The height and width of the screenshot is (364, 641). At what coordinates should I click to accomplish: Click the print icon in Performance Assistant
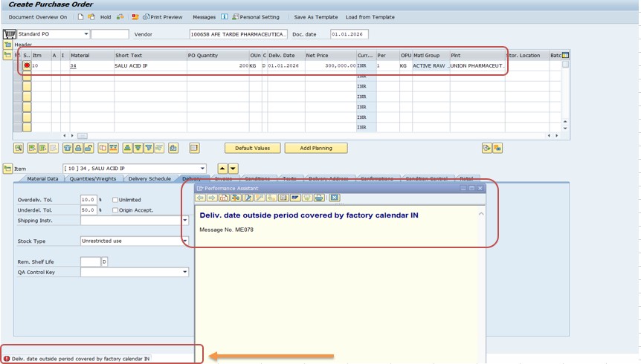[x=319, y=198]
